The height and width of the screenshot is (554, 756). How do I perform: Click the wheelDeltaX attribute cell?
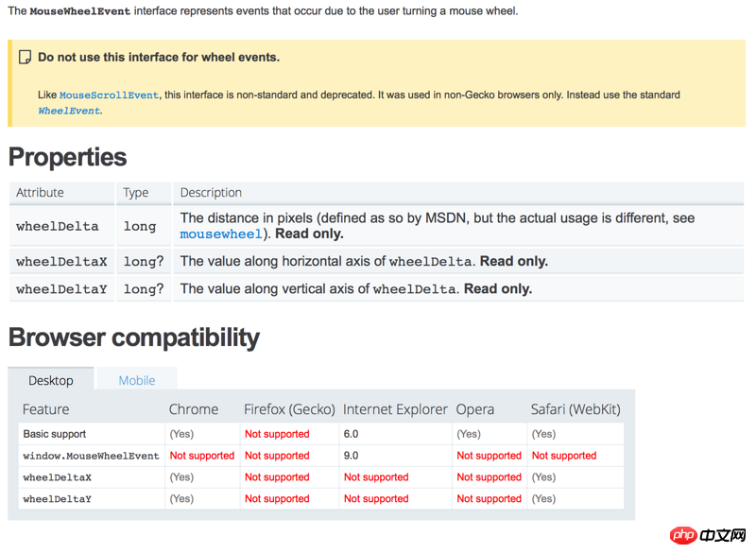point(61,262)
